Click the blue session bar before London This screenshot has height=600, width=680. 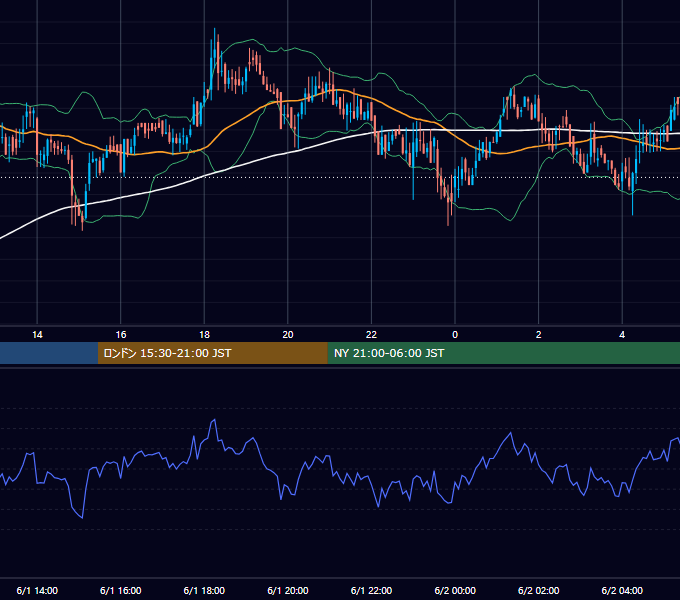coord(49,353)
